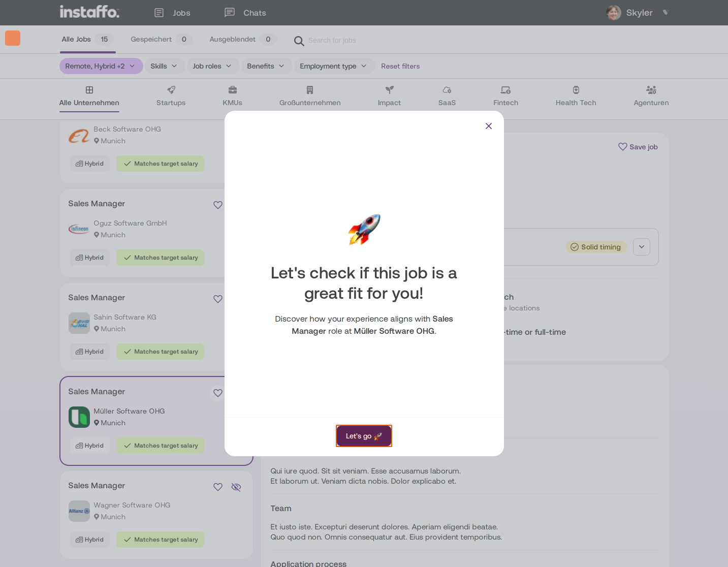Open the Job roles filter dropdown
This screenshot has width=728, height=567.
(x=212, y=66)
